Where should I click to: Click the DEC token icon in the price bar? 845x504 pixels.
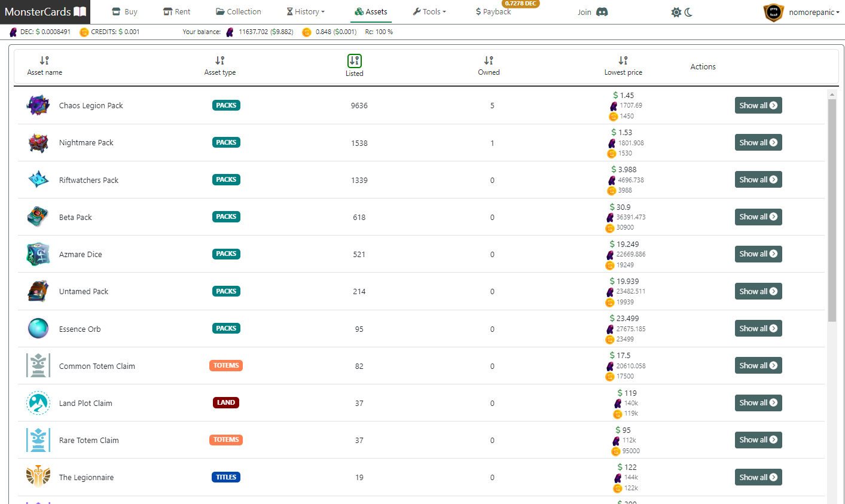point(13,32)
